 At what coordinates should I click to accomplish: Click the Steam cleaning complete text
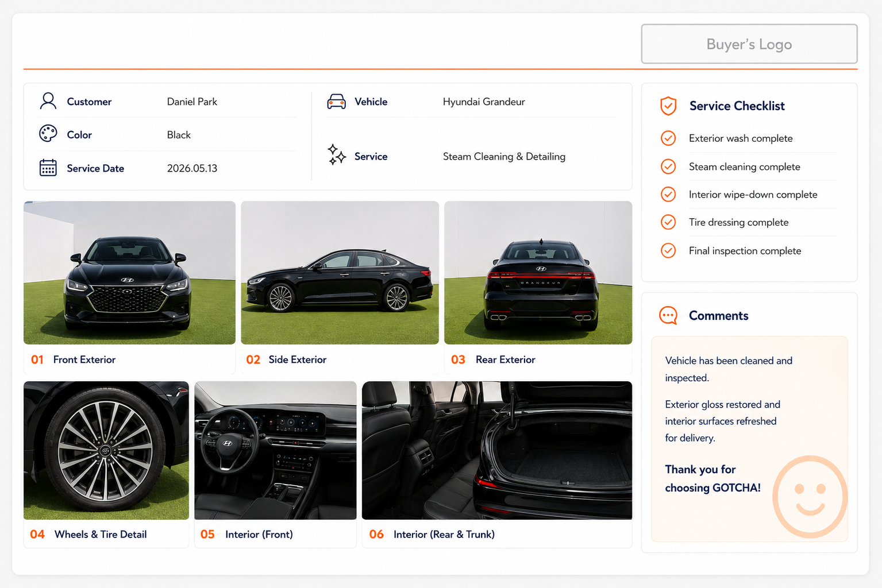(x=745, y=167)
